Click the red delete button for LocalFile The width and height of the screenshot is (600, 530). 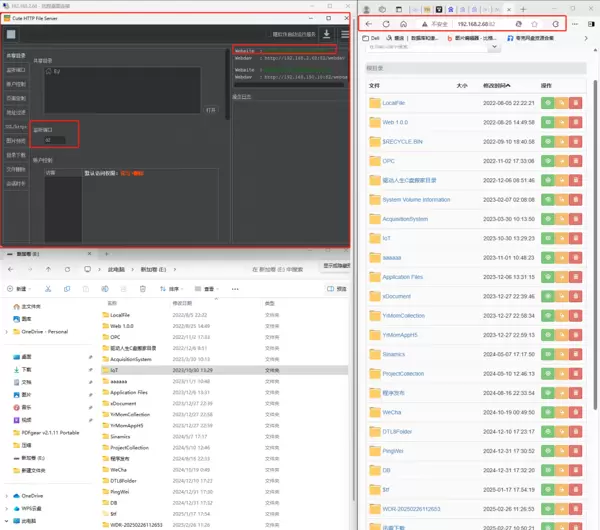(x=576, y=103)
